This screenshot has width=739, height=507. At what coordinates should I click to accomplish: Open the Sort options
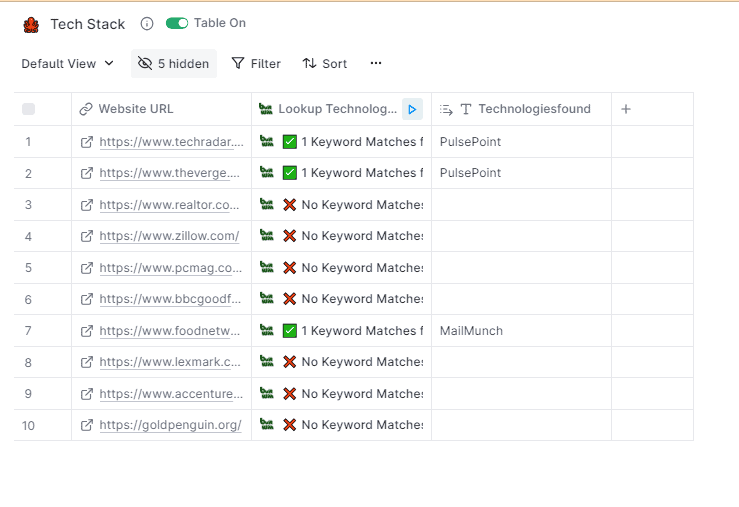(x=325, y=64)
